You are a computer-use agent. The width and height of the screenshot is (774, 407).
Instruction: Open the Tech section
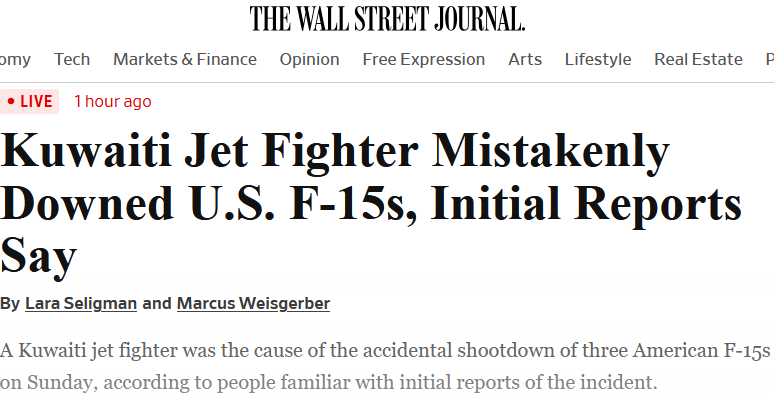pyautogui.click(x=72, y=59)
